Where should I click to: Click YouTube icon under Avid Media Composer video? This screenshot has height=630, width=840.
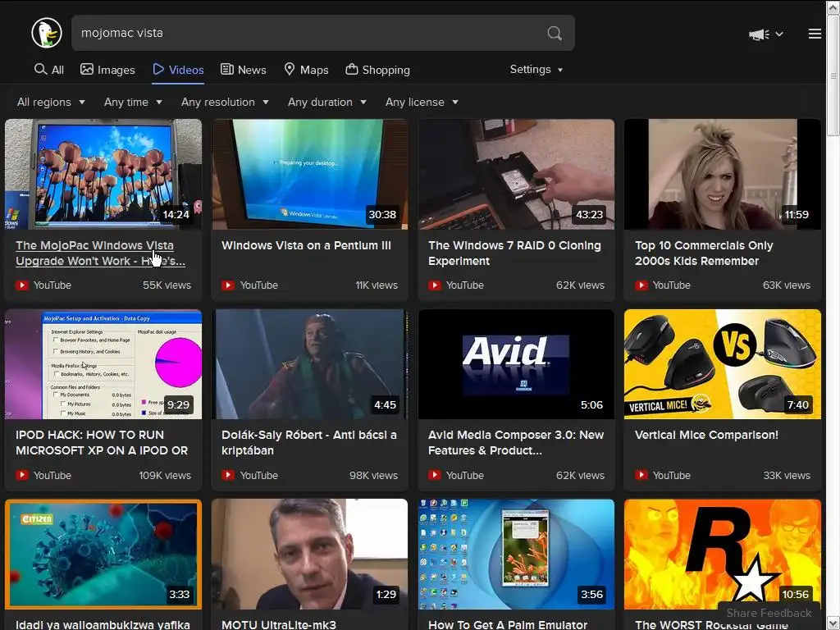coord(435,475)
